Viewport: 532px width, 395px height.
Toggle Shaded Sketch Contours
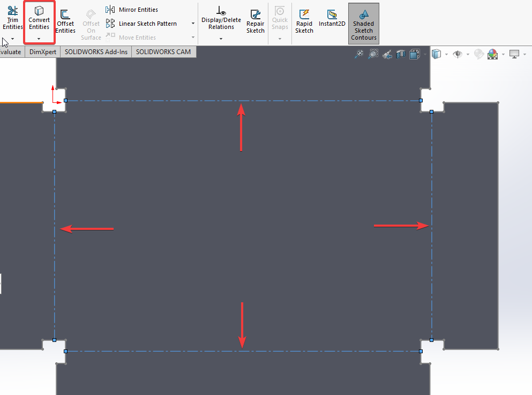point(363,24)
